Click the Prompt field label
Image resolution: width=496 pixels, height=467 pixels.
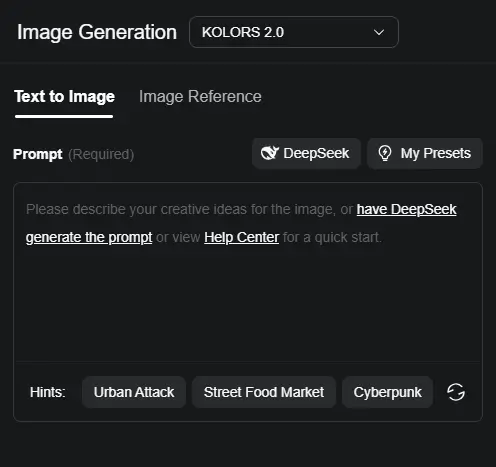coord(38,154)
